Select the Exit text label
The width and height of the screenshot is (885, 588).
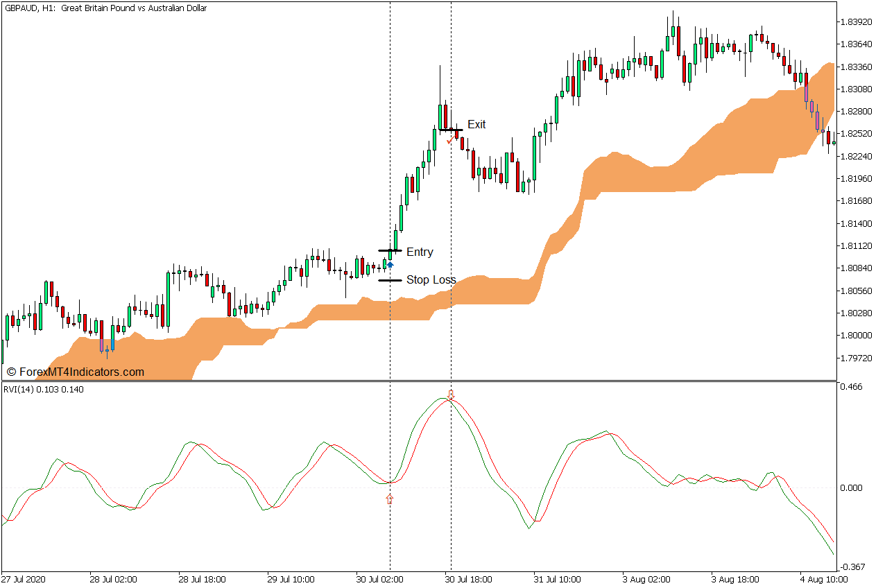[476, 125]
